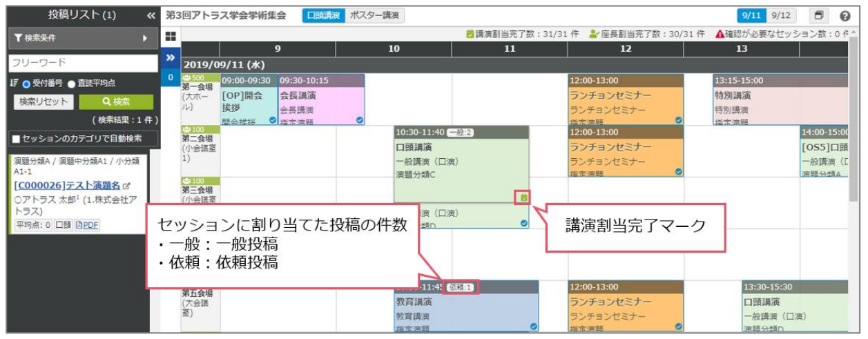The width and height of the screenshot is (868, 339).
Task: Open external link icon beside テスト演題名
Action: [x=126, y=186]
